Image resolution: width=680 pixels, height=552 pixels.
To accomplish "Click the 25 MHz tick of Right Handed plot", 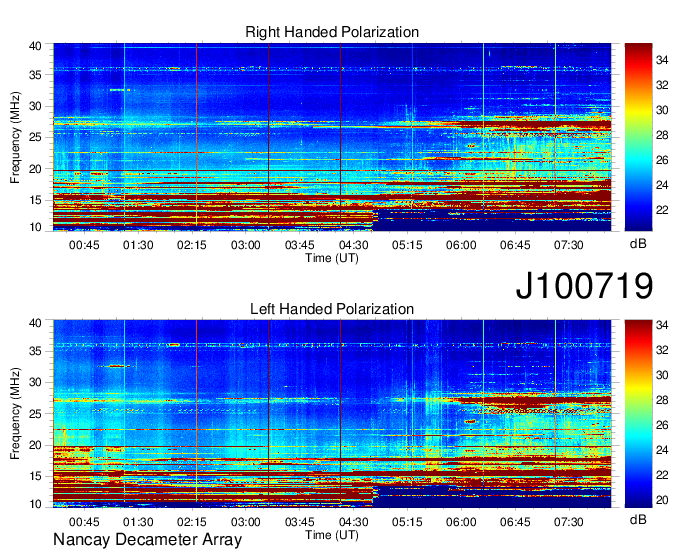I will pos(35,137).
